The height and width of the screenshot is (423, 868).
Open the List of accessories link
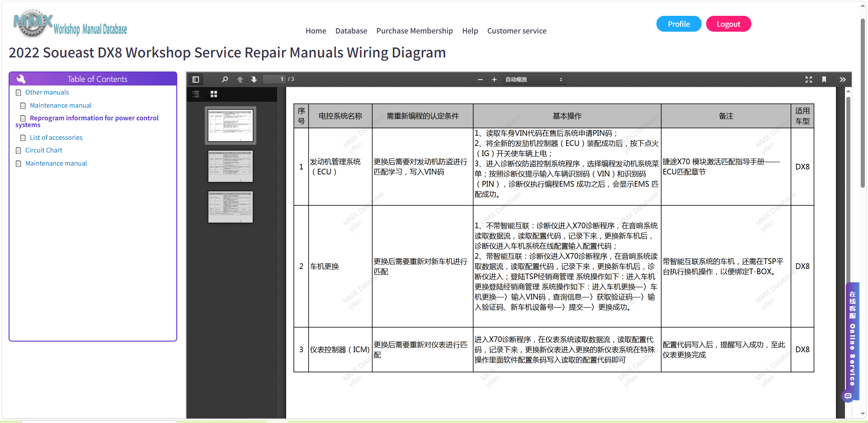click(56, 138)
